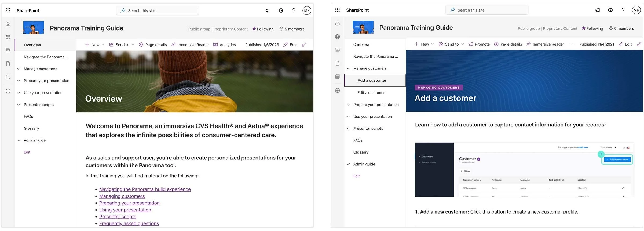Collapse Manage customers chevron in right window

[348, 68]
